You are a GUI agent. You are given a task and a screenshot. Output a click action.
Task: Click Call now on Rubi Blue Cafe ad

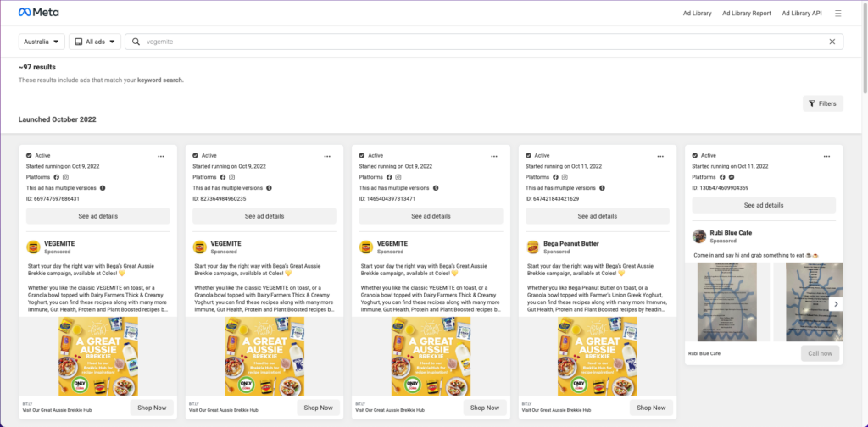click(x=820, y=353)
